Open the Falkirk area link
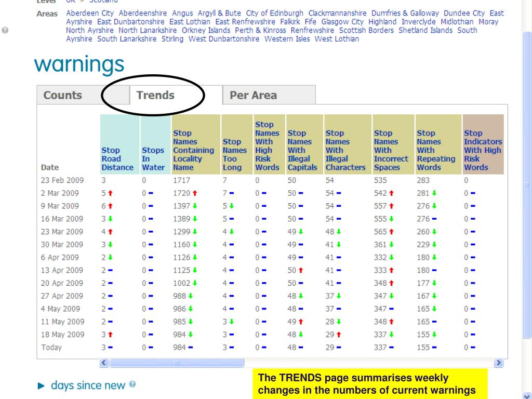Screen dimensions: 532x399 290,22
